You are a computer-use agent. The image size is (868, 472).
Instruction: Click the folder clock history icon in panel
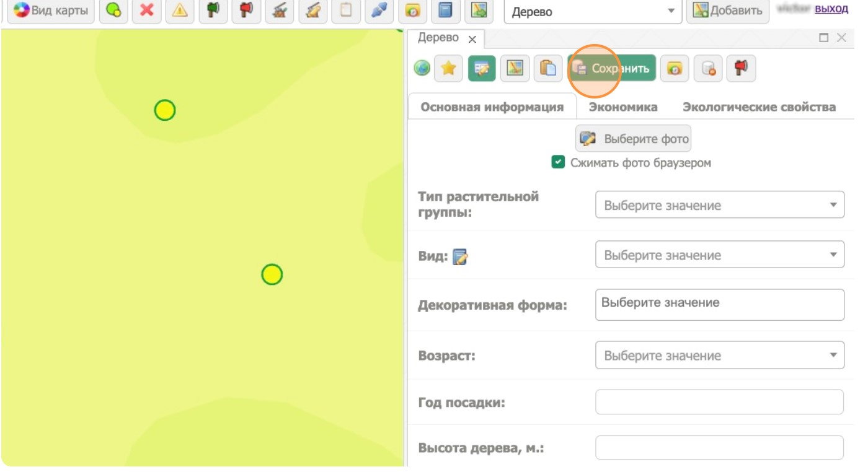coord(675,68)
